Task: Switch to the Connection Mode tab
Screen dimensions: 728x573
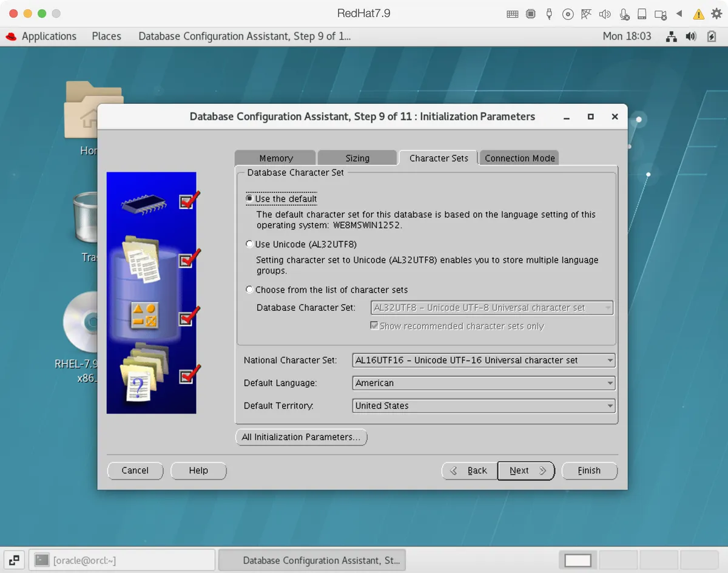Action: click(x=519, y=158)
